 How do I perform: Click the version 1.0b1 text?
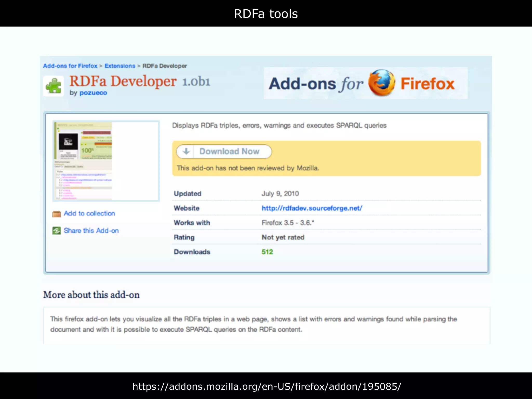click(196, 82)
